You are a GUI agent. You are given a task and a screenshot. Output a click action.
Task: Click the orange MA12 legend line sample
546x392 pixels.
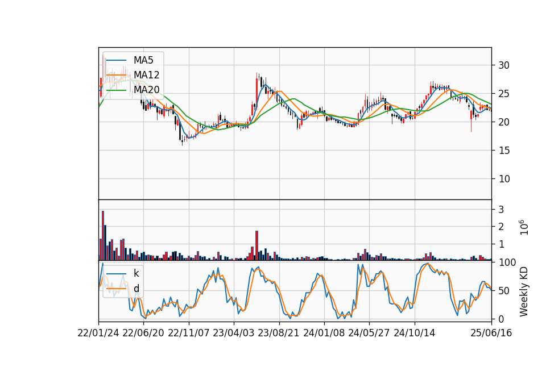click(116, 75)
